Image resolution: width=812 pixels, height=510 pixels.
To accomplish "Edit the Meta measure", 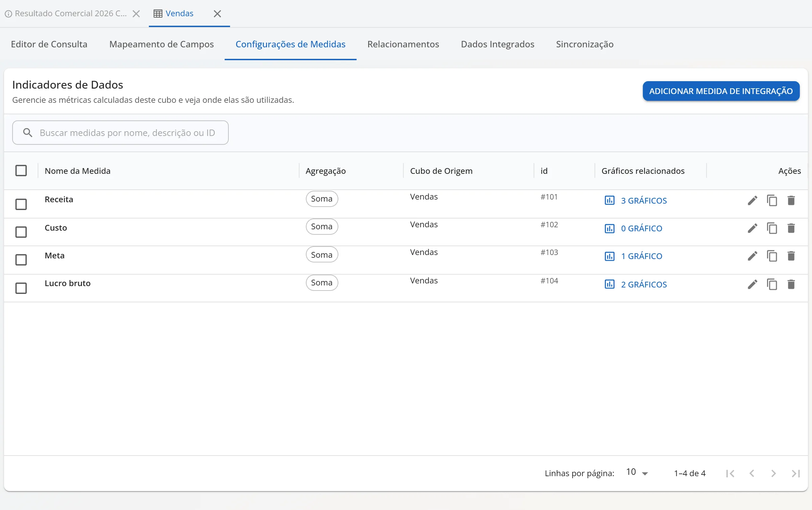I will coord(752,256).
